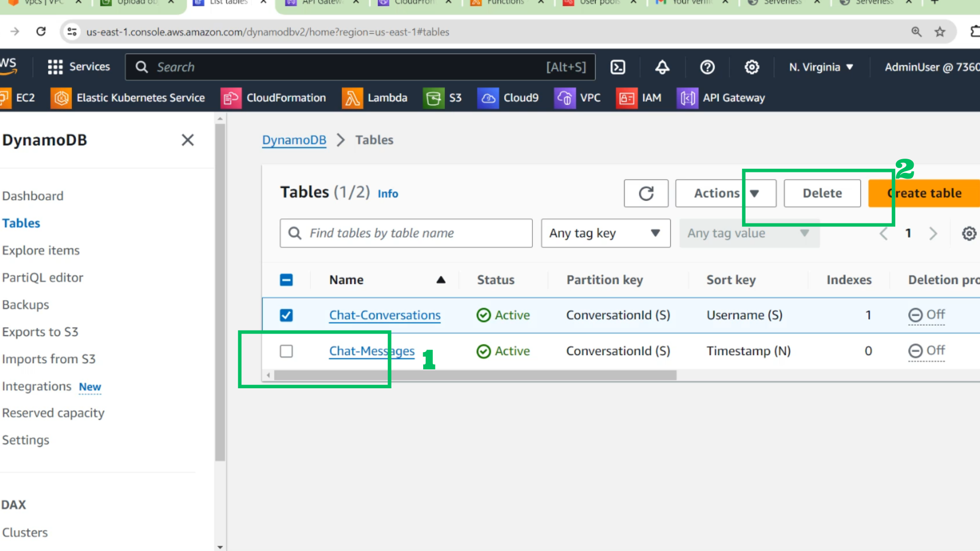
Task: Toggle the select-all tables checkbox
Action: (286, 280)
